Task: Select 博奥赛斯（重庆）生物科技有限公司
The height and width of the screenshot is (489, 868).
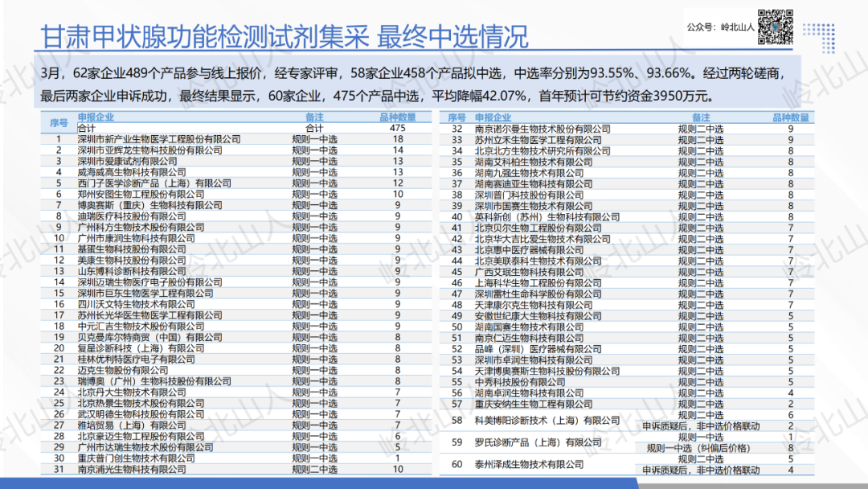Action: (x=150, y=205)
